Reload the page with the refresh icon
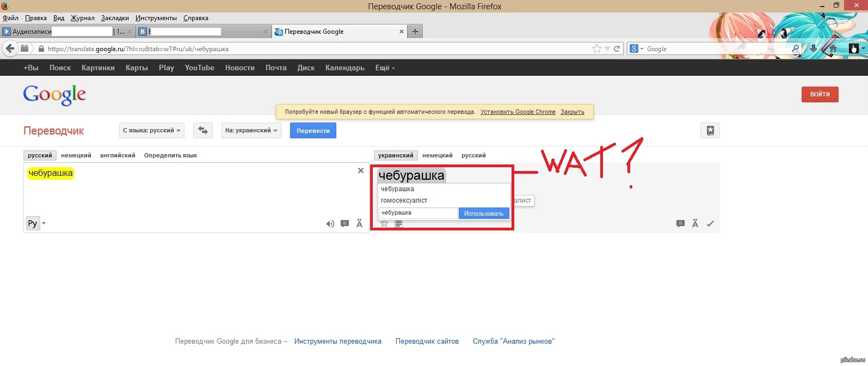Screen dimensions: 868x366 click(x=617, y=48)
